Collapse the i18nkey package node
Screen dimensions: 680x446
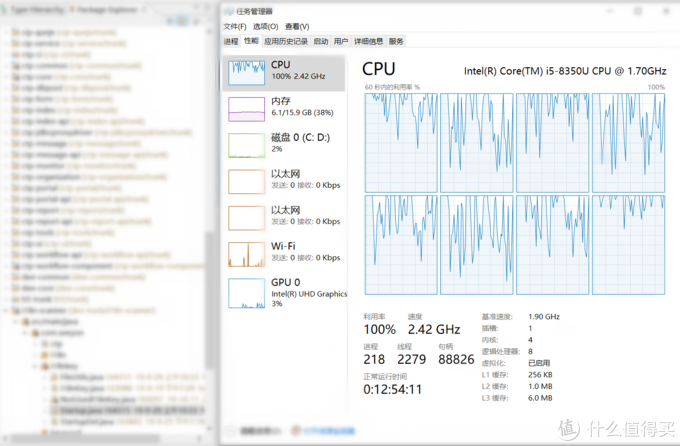35,366
